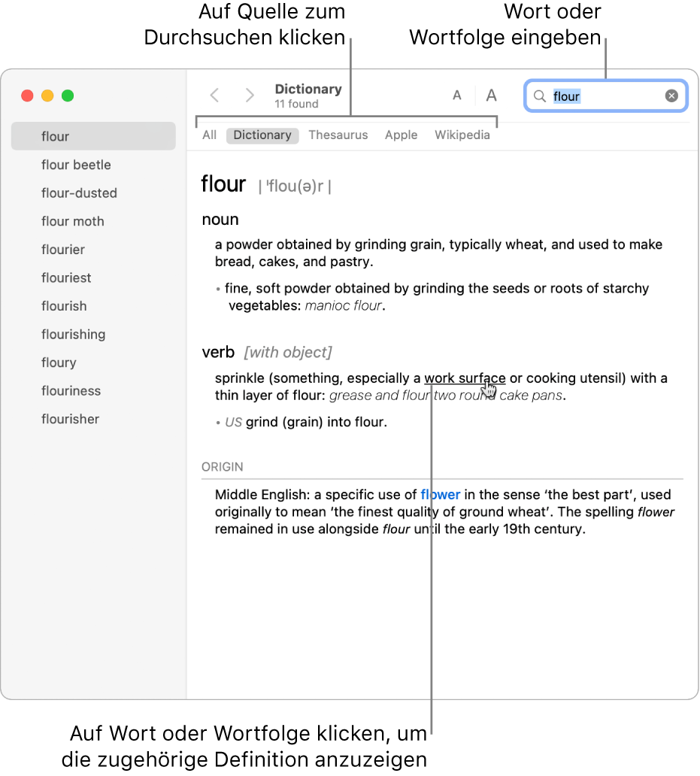Click the 'US' regional label
The height and width of the screenshot is (776, 700).
pyautogui.click(x=234, y=422)
